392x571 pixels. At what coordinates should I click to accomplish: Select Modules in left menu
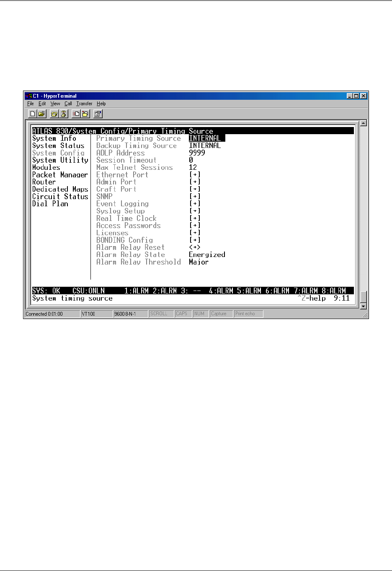(46, 167)
